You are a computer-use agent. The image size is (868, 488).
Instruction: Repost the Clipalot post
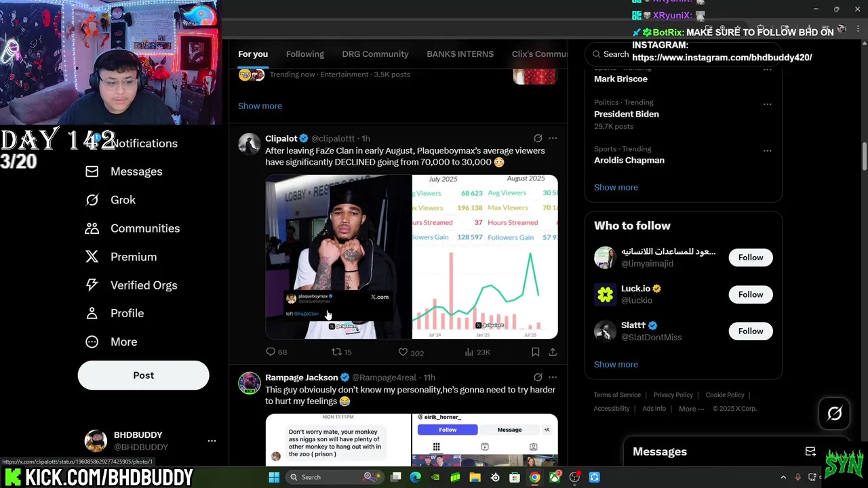point(336,352)
